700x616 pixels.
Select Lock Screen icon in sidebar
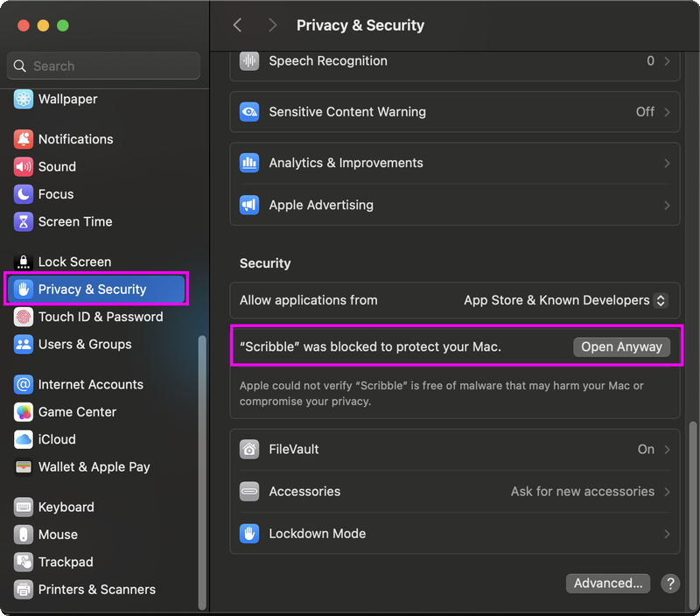[24, 262]
